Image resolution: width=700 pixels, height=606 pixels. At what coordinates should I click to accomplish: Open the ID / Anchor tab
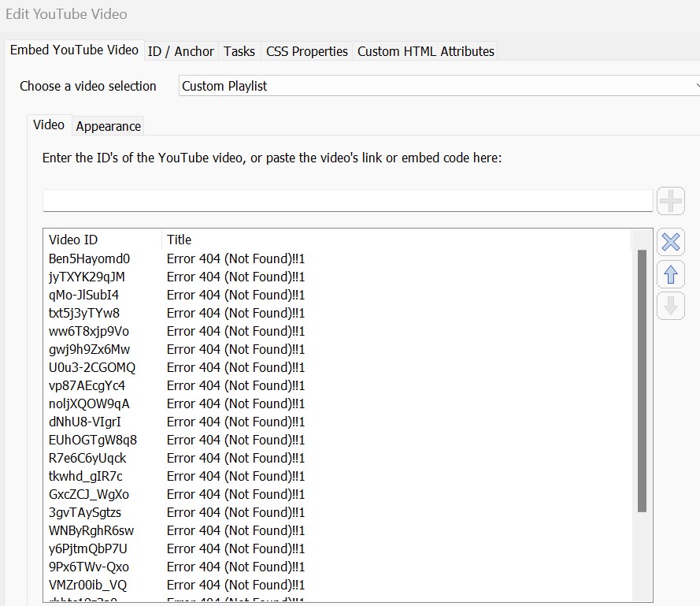pos(181,51)
